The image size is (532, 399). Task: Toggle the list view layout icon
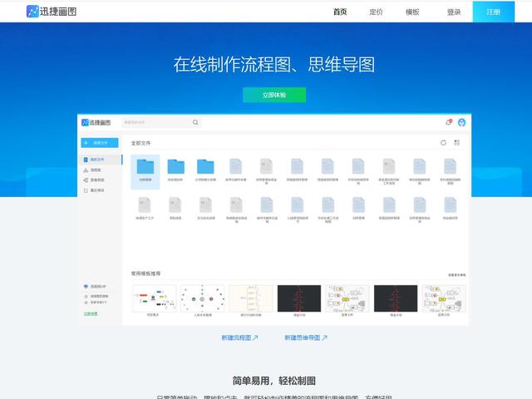[456, 142]
